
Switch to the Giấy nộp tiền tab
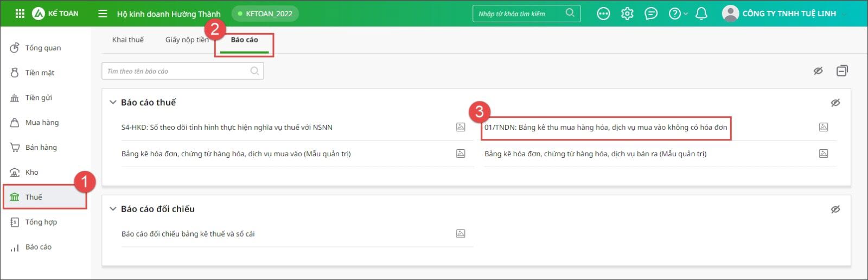pyautogui.click(x=187, y=40)
